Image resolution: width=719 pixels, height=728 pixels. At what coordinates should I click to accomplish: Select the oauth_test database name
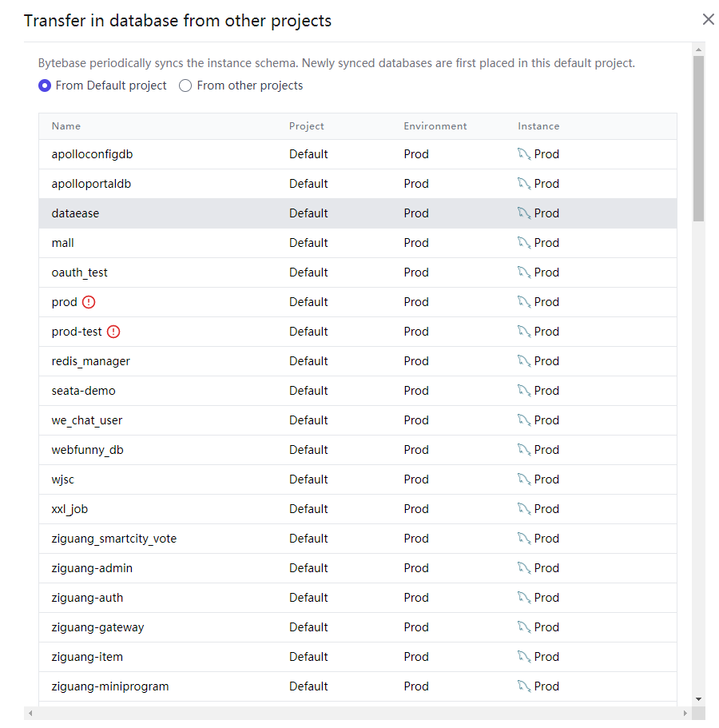click(79, 273)
